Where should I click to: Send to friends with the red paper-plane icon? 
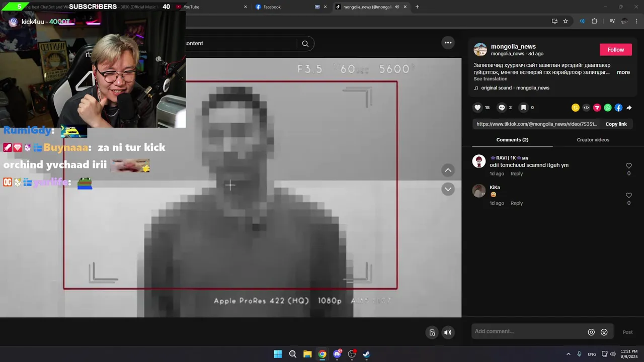tap(597, 108)
